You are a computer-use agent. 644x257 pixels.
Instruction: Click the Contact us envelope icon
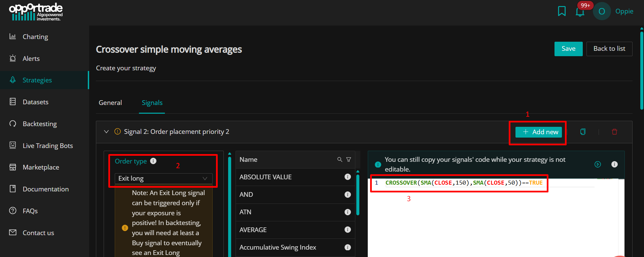coord(13,232)
